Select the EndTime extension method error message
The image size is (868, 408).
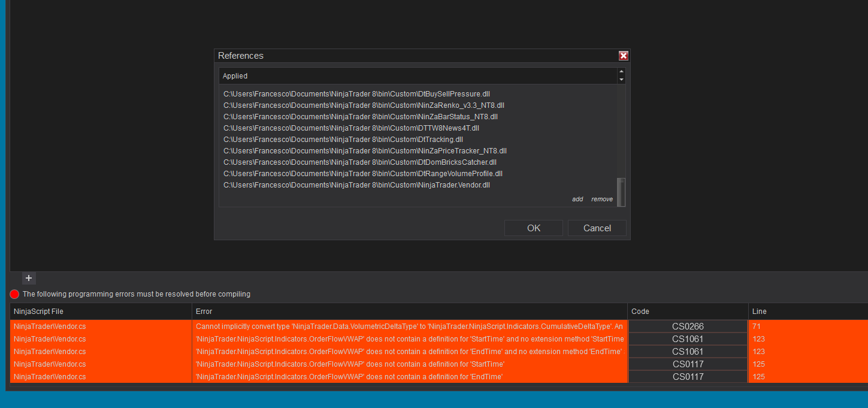[410, 352]
